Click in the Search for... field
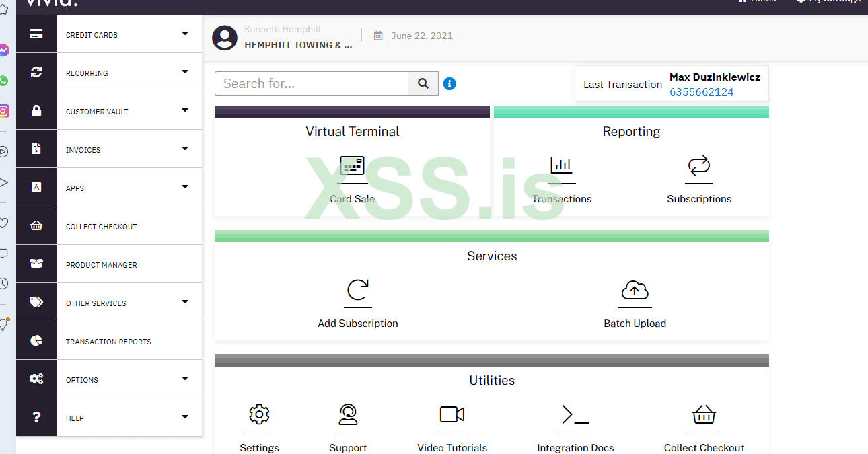The image size is (868, 454). (x=312, y=83)
